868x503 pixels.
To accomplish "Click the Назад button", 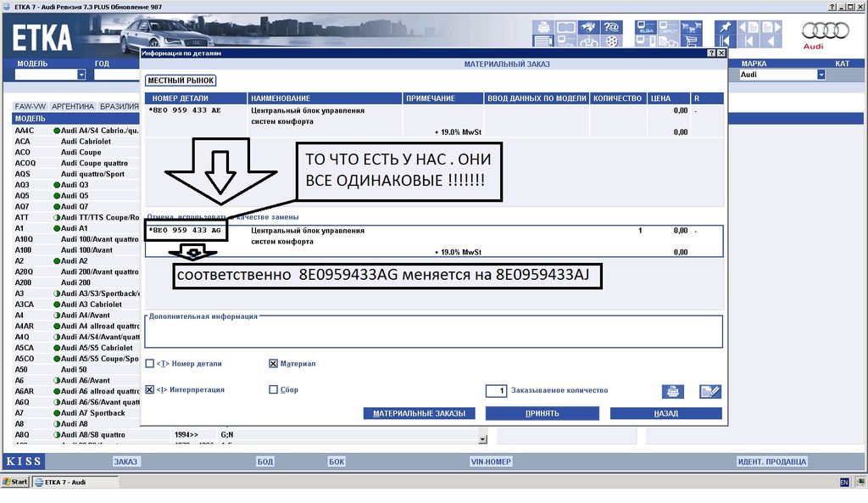I will click(x=666, y=414).
